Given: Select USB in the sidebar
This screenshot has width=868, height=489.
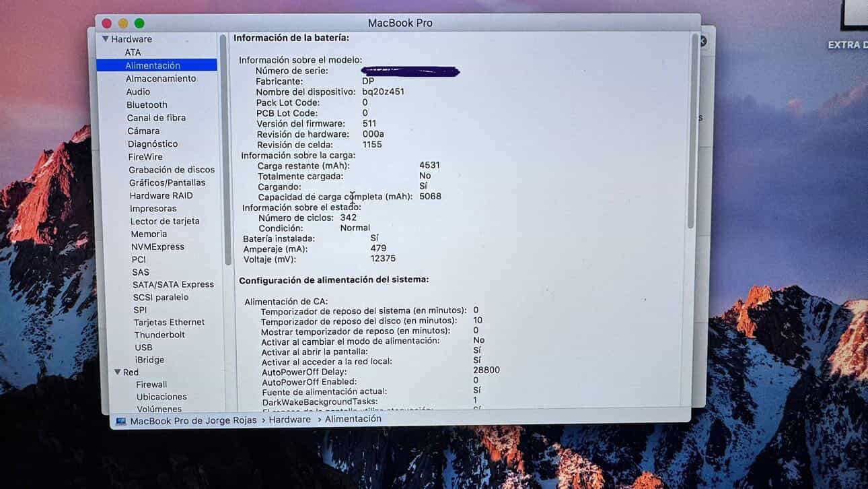Looking at the screenshot, I should point(143,348).
